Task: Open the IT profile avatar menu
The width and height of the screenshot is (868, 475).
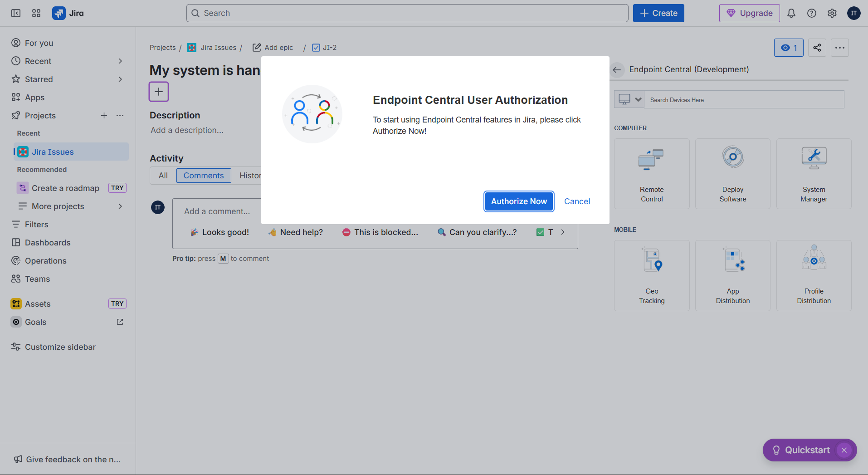Action: (x=854, y=13)
